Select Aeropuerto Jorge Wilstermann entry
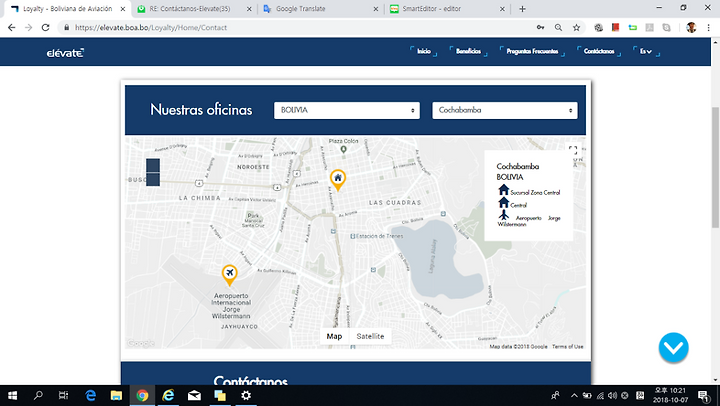The height and width of the screenshot is (406, 720). click(x=529, y=219)
